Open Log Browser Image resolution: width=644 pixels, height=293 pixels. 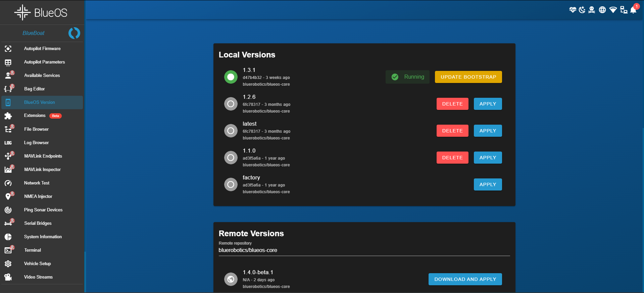click(42, 143)
